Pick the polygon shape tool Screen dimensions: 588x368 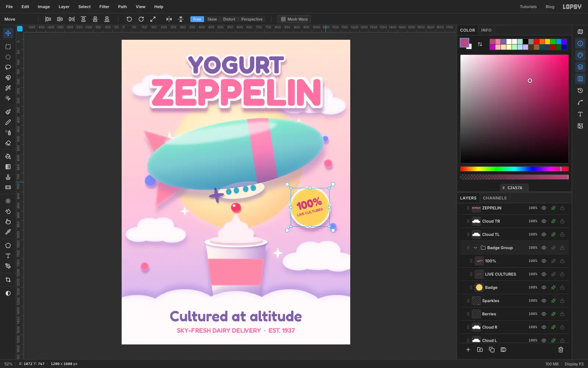pyautogui.click(x=8, y=245)
